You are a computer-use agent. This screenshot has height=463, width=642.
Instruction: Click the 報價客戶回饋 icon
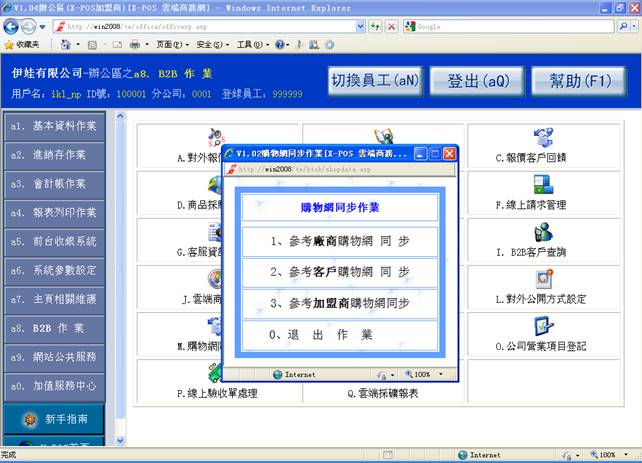pyautogui.click(x=543, y=138)
